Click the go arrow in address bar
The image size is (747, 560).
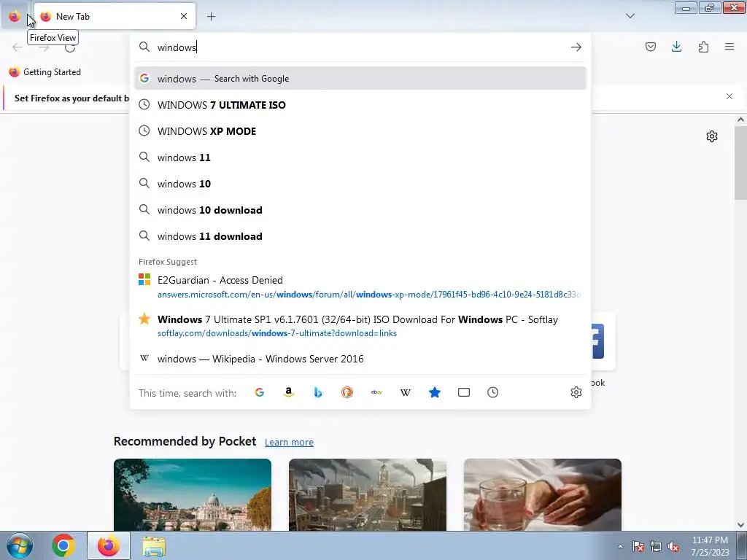[576, 47]
